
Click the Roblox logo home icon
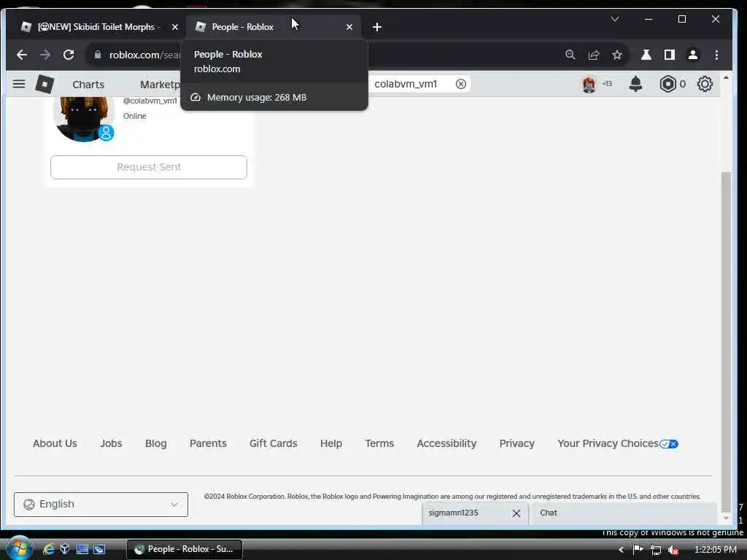point(44,85)
